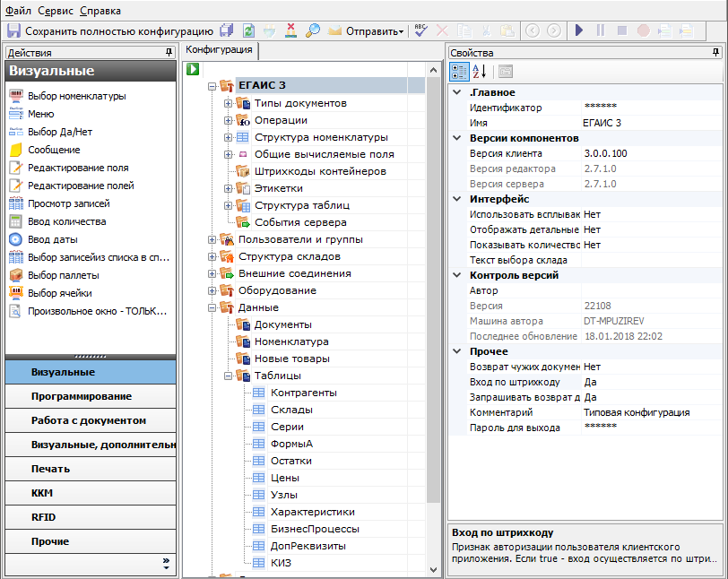Collapse the Таблицы node
Viewport: 728px width, 579px height.
(228, 376)
